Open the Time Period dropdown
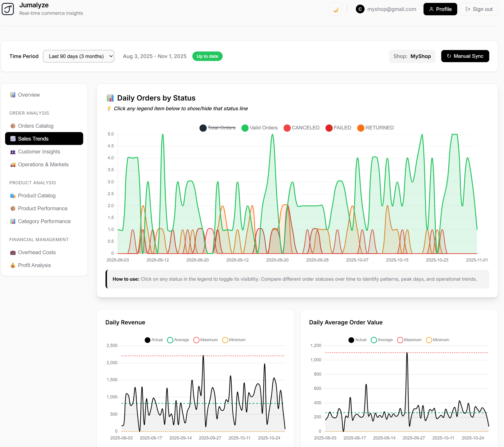Screen dimensions: 504x447 click(x=78, y=56)
